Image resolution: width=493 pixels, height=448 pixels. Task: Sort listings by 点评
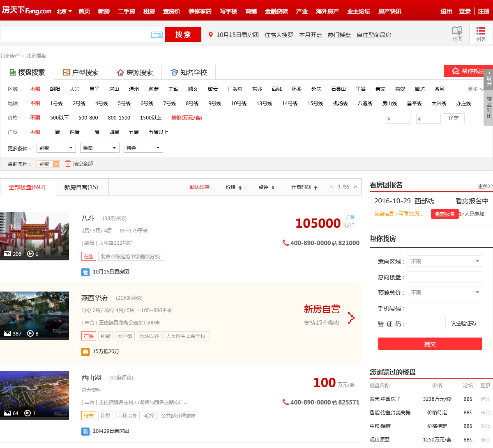pos(267,187)
